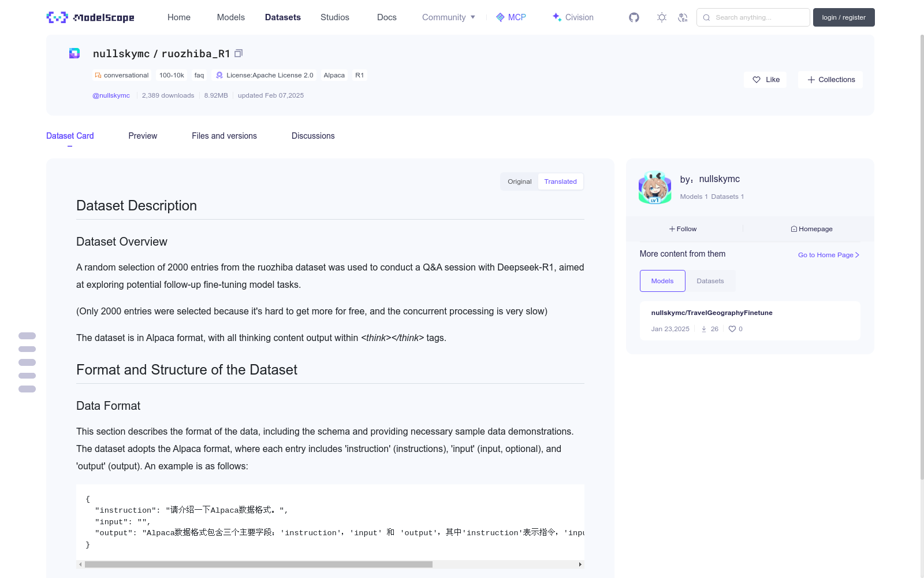Image resolution: width=924 pixels, height=578 pixels.
Task: Click the Data Format heading
Action: (108, 406)
